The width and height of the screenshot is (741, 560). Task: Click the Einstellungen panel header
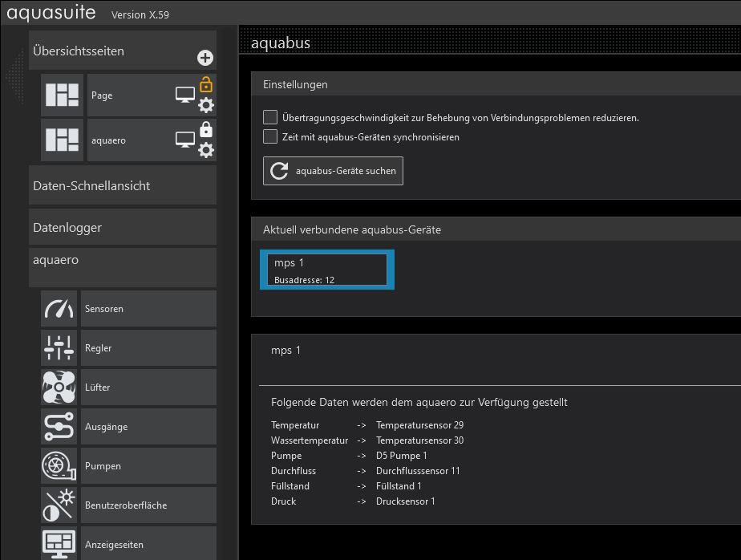[496, 84]
